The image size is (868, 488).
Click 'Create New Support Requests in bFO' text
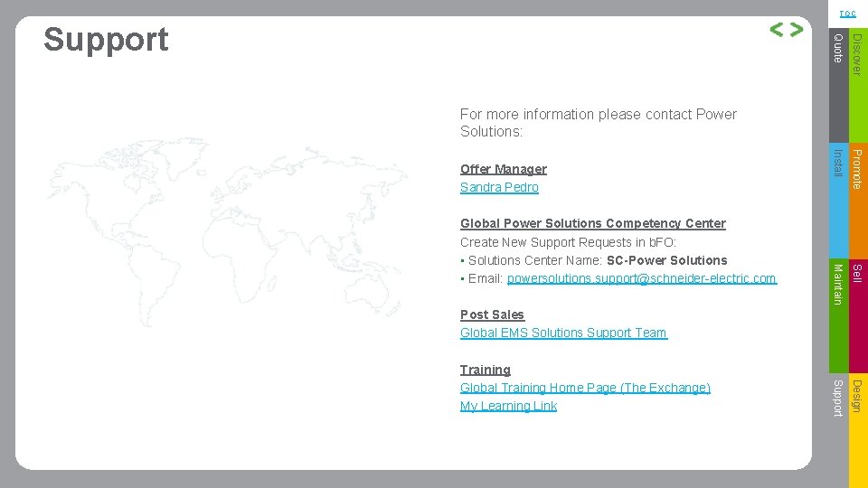[568, 242]
